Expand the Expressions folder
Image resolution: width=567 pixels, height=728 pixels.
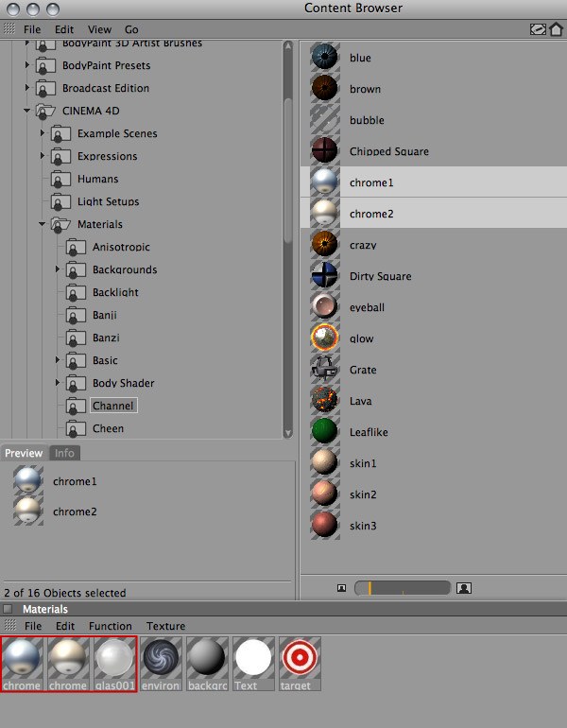coord(42,156)
